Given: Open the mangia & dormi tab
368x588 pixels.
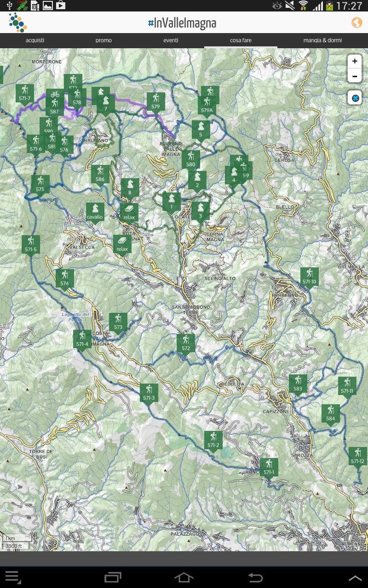Looking at the screenshot, I should point(322,40).
